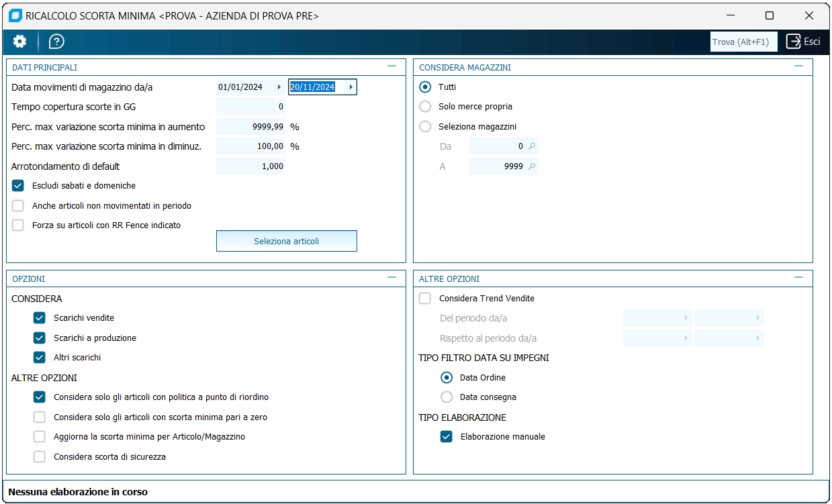Uncheck Escludi sabati e domeniche

pyautogui.click(x=18, y=186)
